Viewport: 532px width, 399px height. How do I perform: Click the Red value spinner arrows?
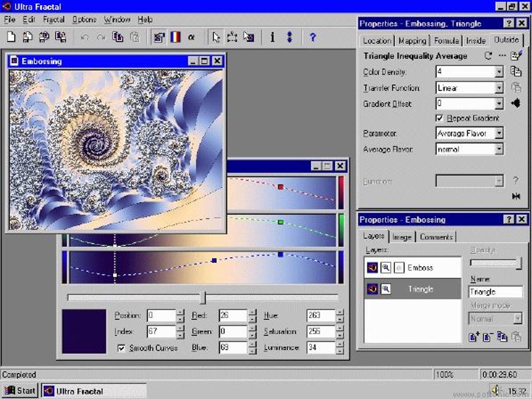tap(252, 316)
